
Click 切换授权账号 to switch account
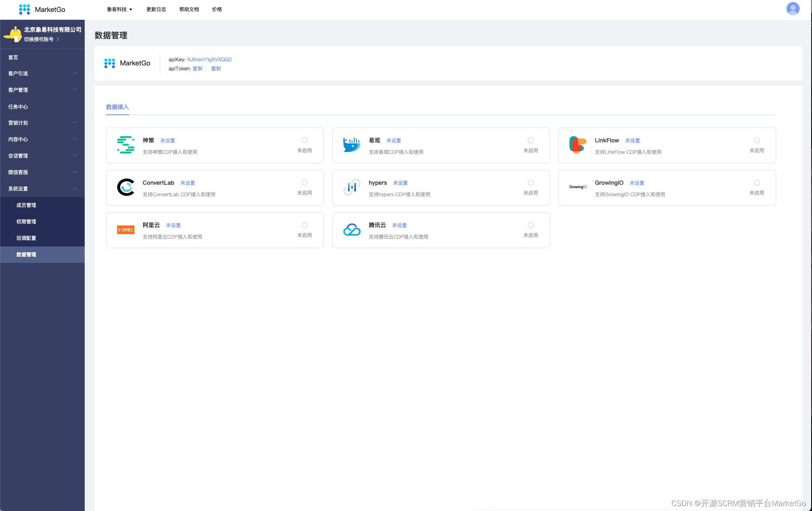(x=41, y=39)
